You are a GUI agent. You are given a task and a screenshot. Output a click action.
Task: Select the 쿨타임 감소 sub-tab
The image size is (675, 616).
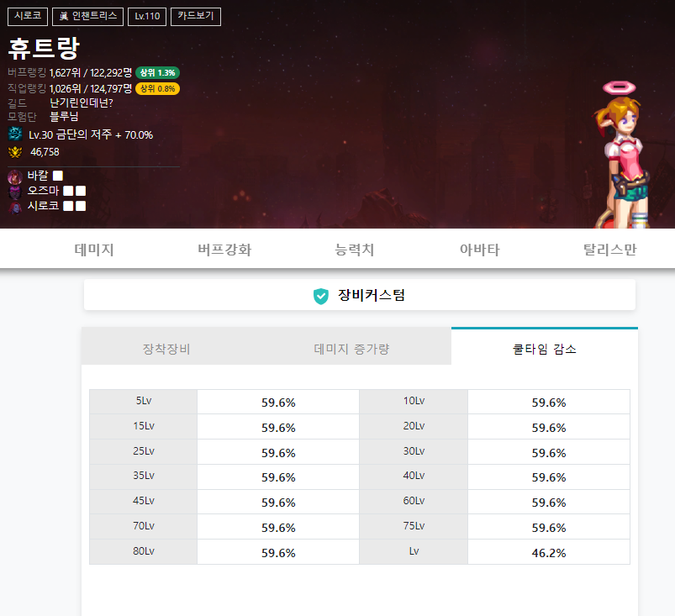545,347
